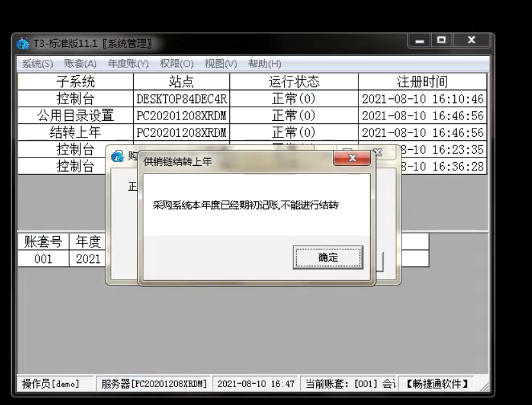Click the 操作员[demo] status bar entry
532x405 pixels.
[x=55, y=384]
